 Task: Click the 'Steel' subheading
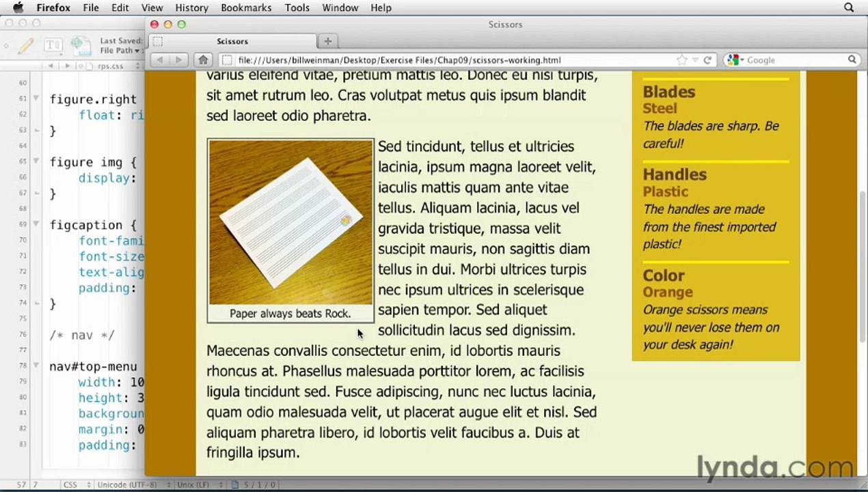tap(660, 109)
